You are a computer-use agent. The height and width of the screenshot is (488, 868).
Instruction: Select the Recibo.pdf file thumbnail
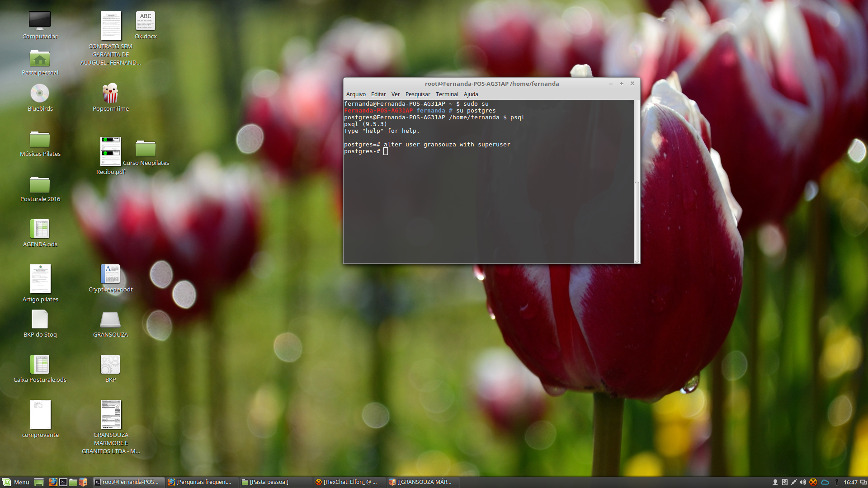click(110, 151)
